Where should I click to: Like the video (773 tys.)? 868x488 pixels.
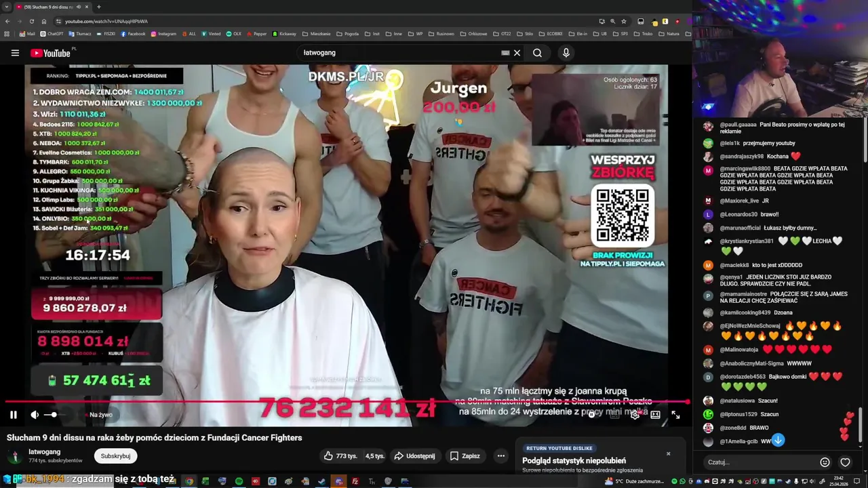pyautogui.click(x=340, y=456)
